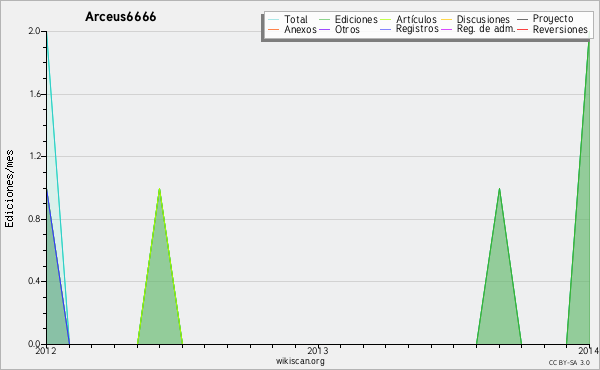Click the 1.2 y-axis value
The height and width of the screenshot is (370, 600).
[34, 156]
